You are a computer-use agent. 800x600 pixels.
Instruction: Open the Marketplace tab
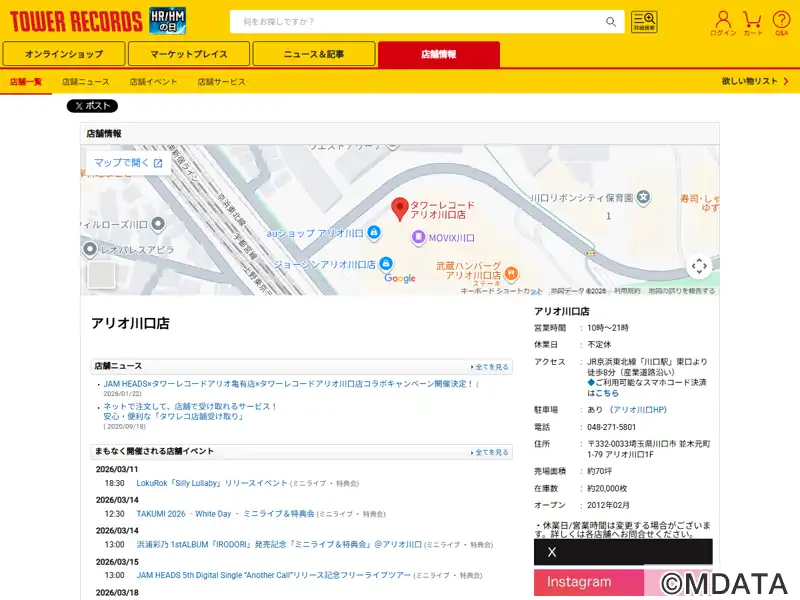[189, 54]
